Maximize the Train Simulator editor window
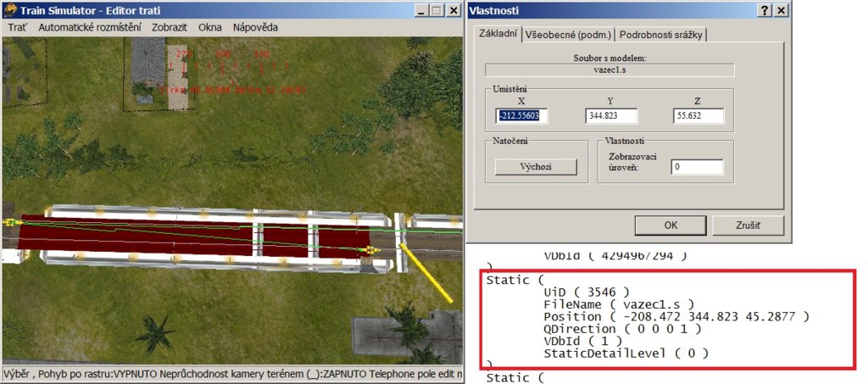868x384 pixels. [x=437, y=10]
